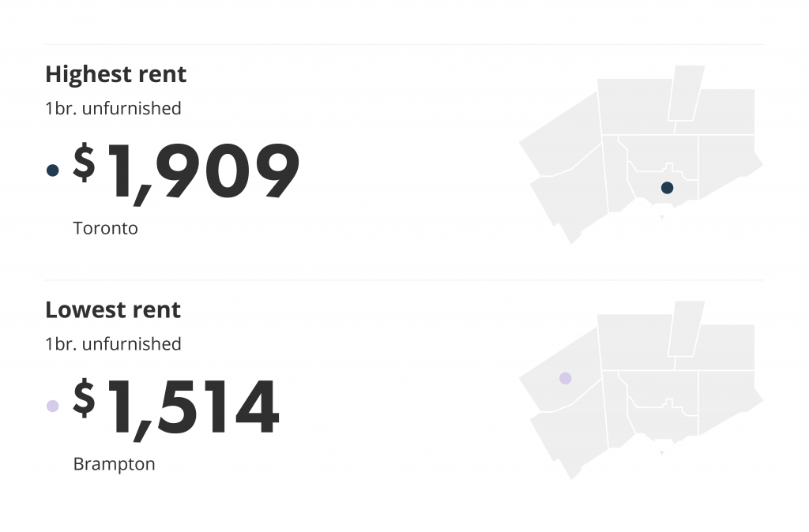The width and height of the screenshot is (809, 532).
Task: Click the dollar sign before 1,909
Action: pyautogui.click(x=84, y=163)
